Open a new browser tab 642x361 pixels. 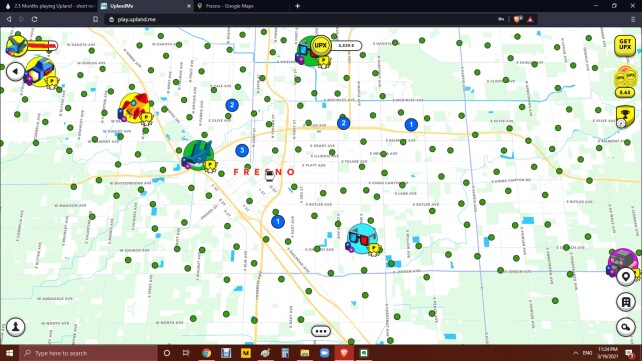[x=298, y=6]
